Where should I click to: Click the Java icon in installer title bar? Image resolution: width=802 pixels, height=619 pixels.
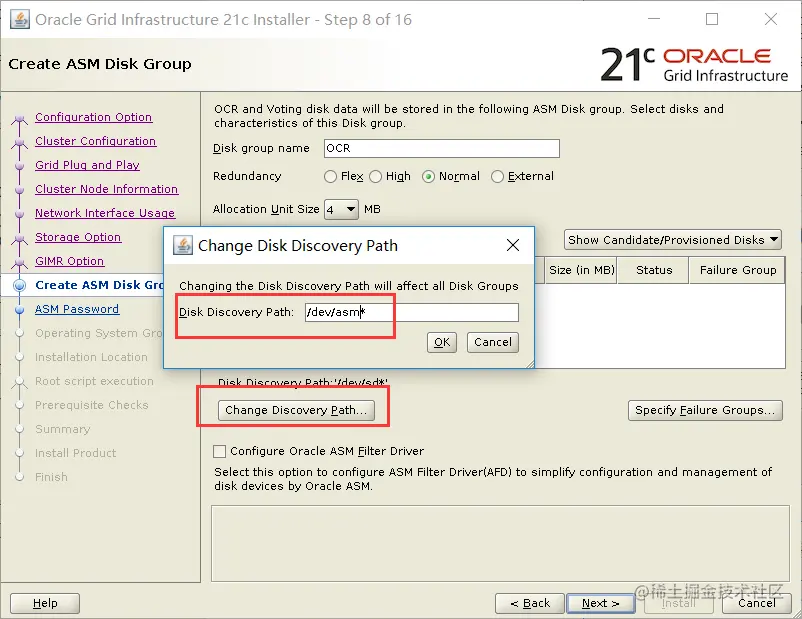(19, 20)
